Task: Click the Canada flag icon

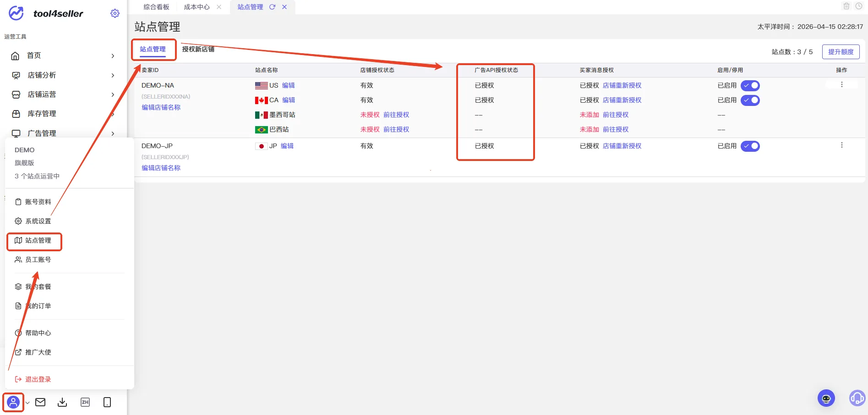Action: pyautogui.click(x=262, y=100)
